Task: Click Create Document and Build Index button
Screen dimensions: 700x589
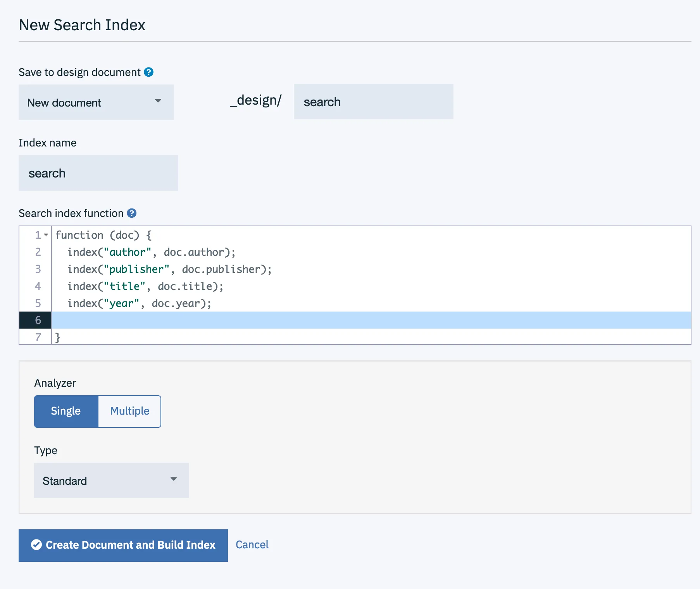Action: point(123,545)
